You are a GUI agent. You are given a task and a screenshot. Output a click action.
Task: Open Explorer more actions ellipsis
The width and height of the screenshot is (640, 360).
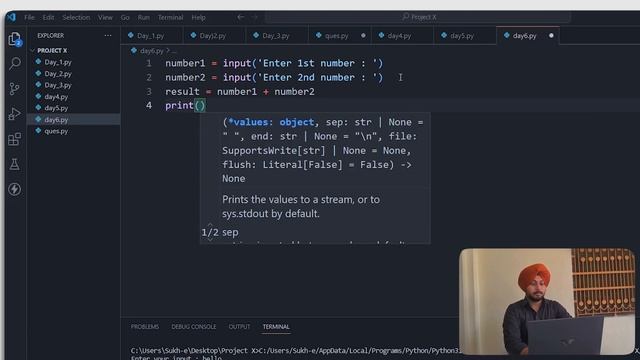click(108, 36)
